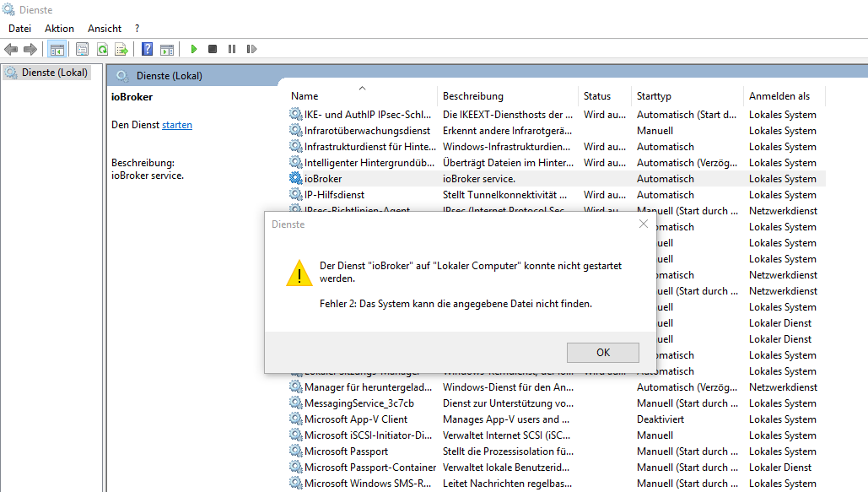This screenshot has width=868, height=492.
Task: Click the gear icon of Infrarotüberwachungsdienst
Action: tap(295, 130)
